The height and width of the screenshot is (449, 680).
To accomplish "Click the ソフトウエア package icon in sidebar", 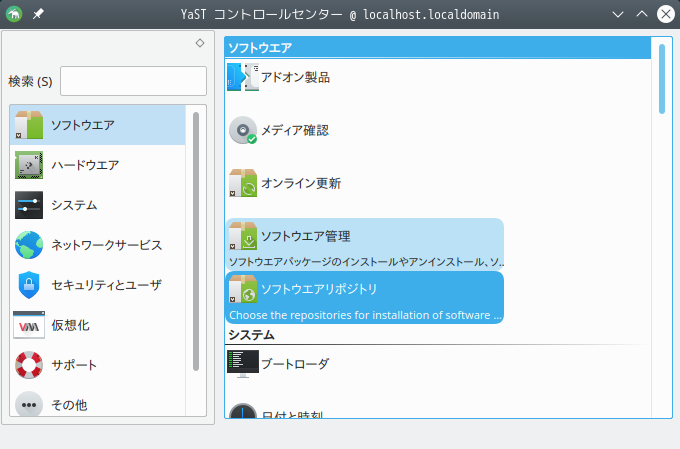I will pyautogui.click(x=29, y=125).
